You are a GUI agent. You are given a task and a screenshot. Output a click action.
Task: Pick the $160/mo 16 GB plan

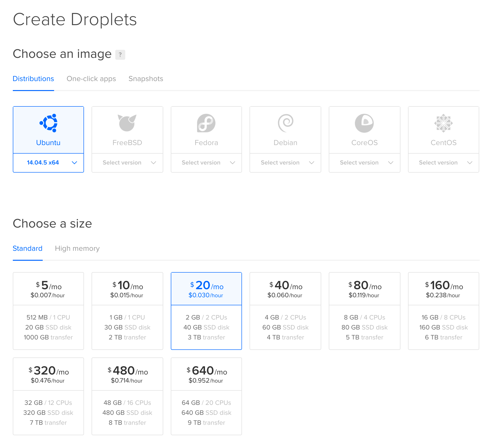point(443,311)
